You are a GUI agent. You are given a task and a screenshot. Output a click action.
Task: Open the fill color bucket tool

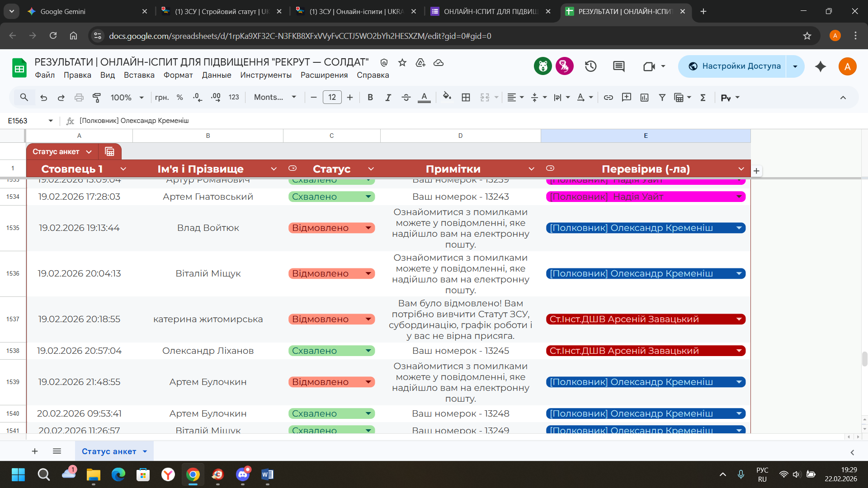point(447,97)
